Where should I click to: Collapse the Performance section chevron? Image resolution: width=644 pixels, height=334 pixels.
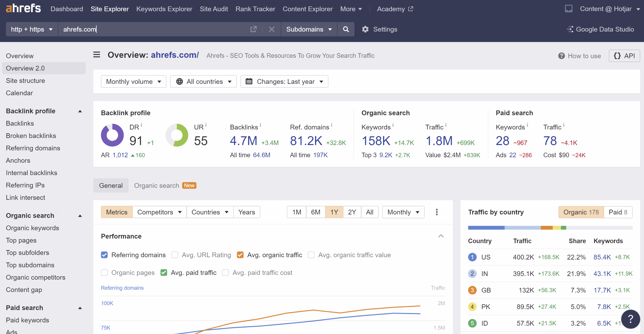coord(441,236)
